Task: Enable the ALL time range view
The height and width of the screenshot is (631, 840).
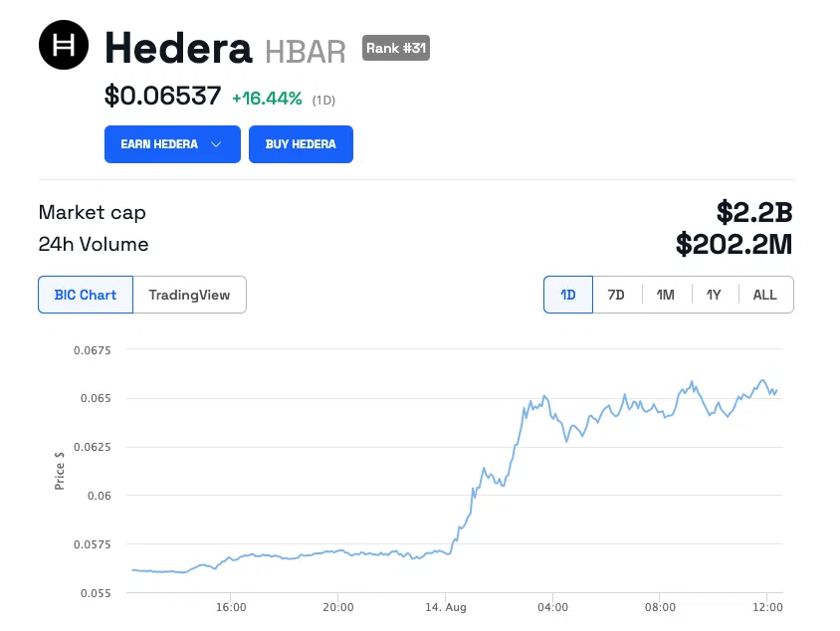Action: (764, 295)
